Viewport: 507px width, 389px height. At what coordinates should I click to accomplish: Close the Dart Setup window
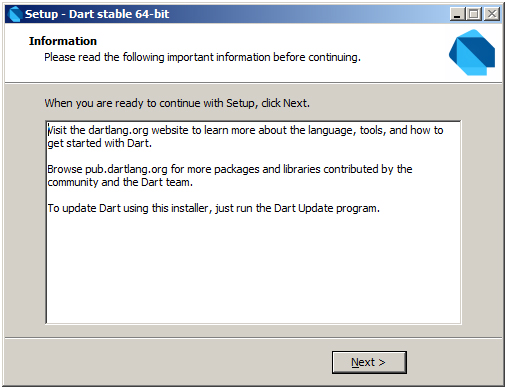click(492, 14)
